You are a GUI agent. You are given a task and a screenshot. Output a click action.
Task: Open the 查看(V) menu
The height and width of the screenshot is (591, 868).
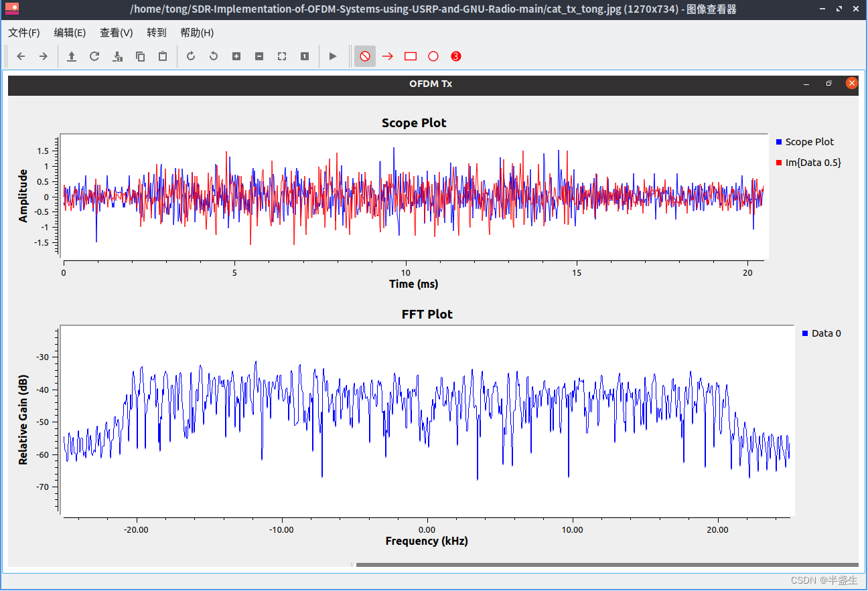[x=117, y=32]
